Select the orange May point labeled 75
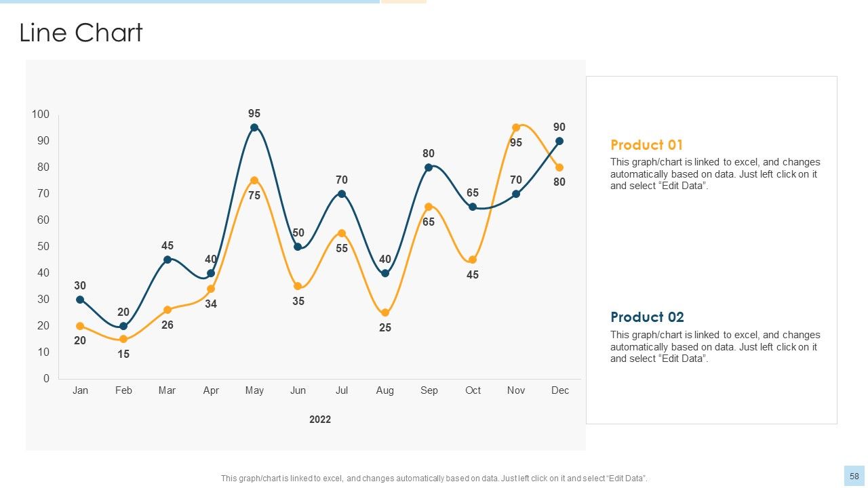Image resolution: width=868 pixels, height=488 pixels. pos(254,180)
